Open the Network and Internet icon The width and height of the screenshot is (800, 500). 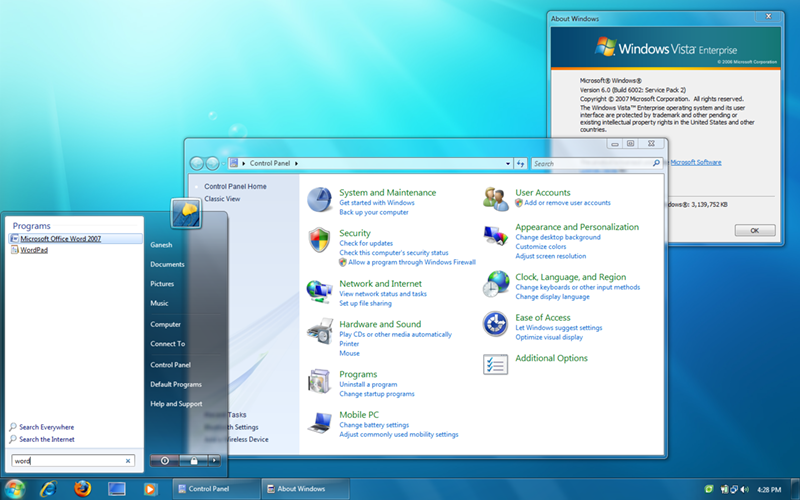[320, 290]
